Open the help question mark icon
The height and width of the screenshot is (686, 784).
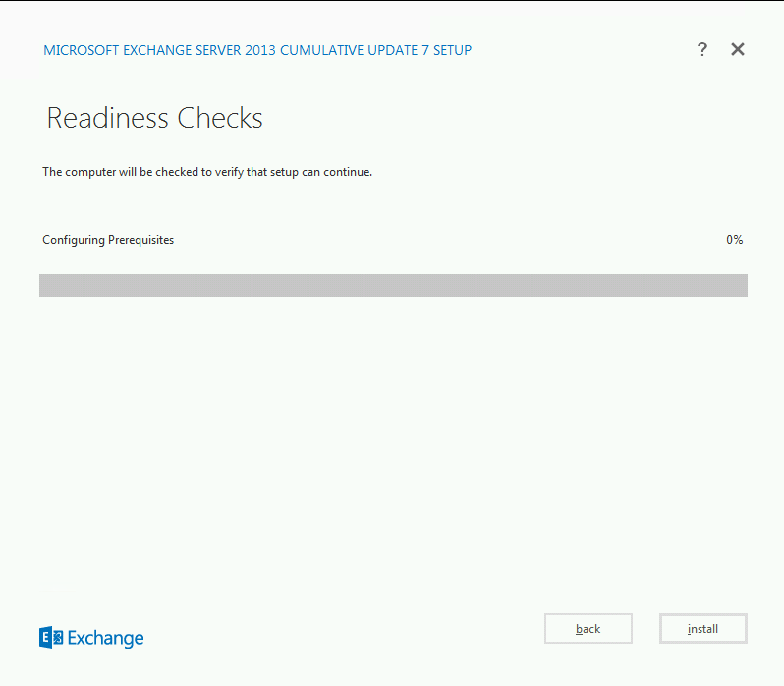[x=702, y=49]
